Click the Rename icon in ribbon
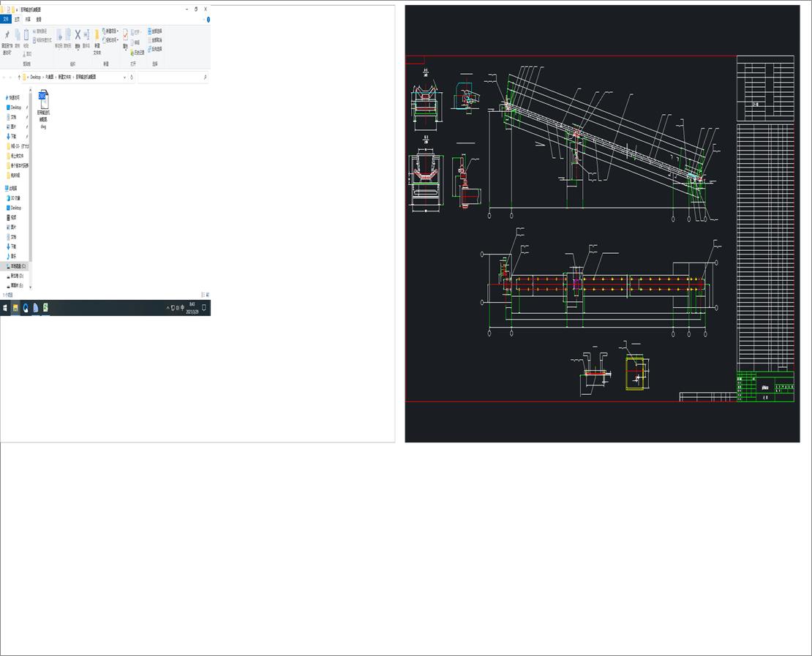The image size is (812, 656). (86, 35)
